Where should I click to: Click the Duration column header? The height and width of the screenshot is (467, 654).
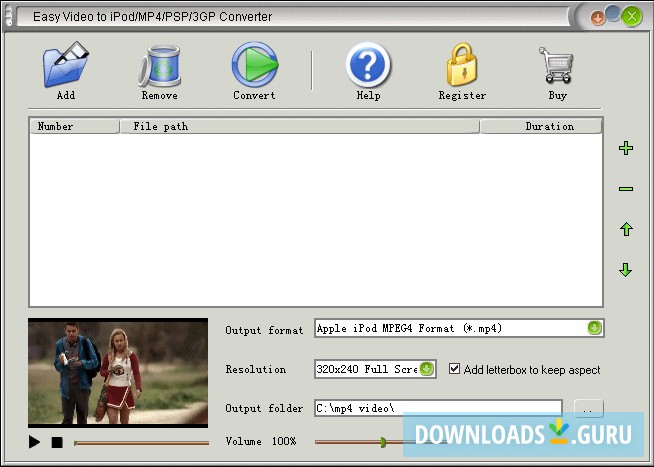tap(541, 126)
